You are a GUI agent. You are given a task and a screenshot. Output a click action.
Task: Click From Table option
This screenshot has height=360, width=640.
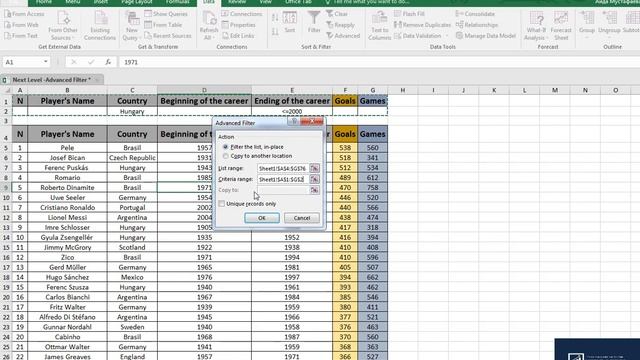tap(163, 25)
